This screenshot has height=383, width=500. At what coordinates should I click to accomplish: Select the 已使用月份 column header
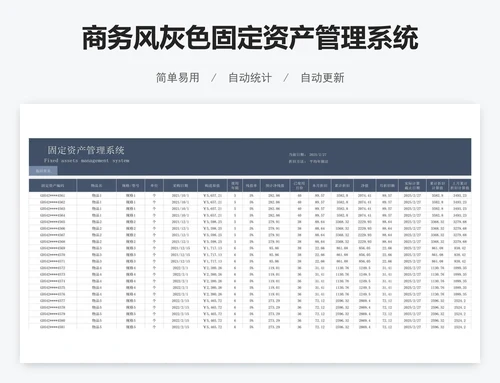click(x=299, y=185)
